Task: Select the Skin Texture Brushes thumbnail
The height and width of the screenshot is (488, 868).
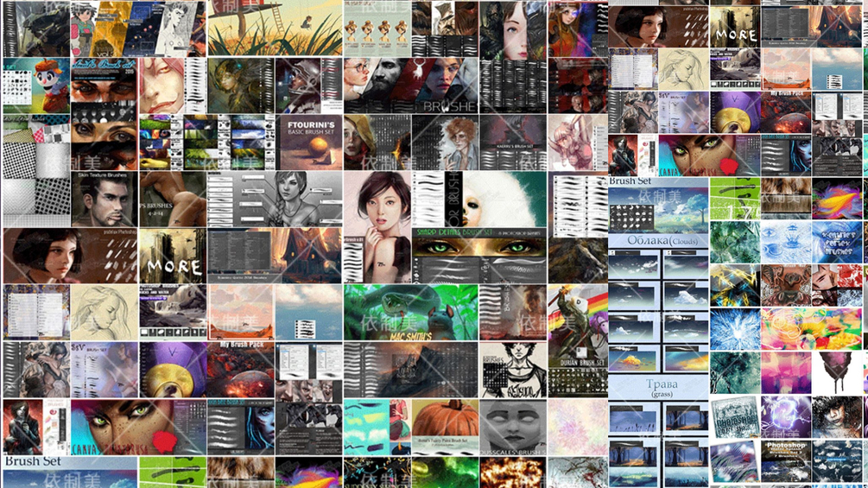Action: pos(104,200)
